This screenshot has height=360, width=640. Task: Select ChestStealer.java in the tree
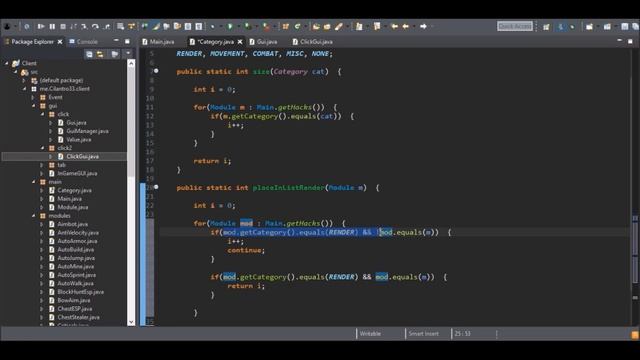[x=78, y=317]
